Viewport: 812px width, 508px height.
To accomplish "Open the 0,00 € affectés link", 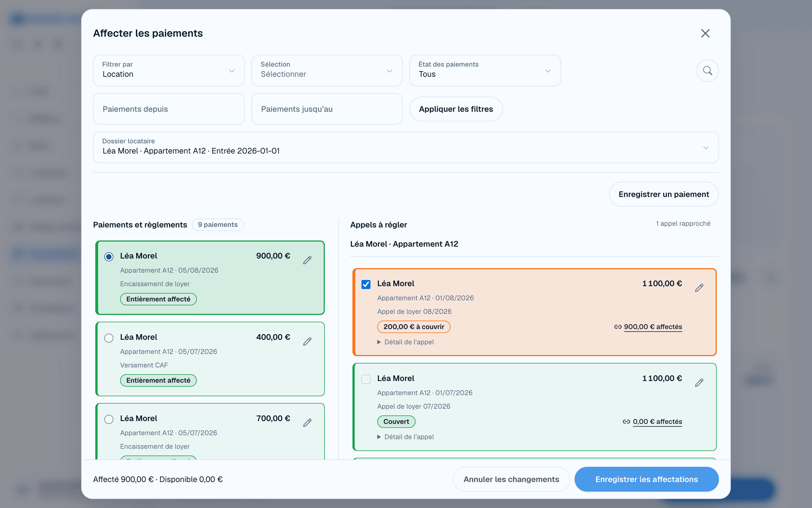I will 657,421.
